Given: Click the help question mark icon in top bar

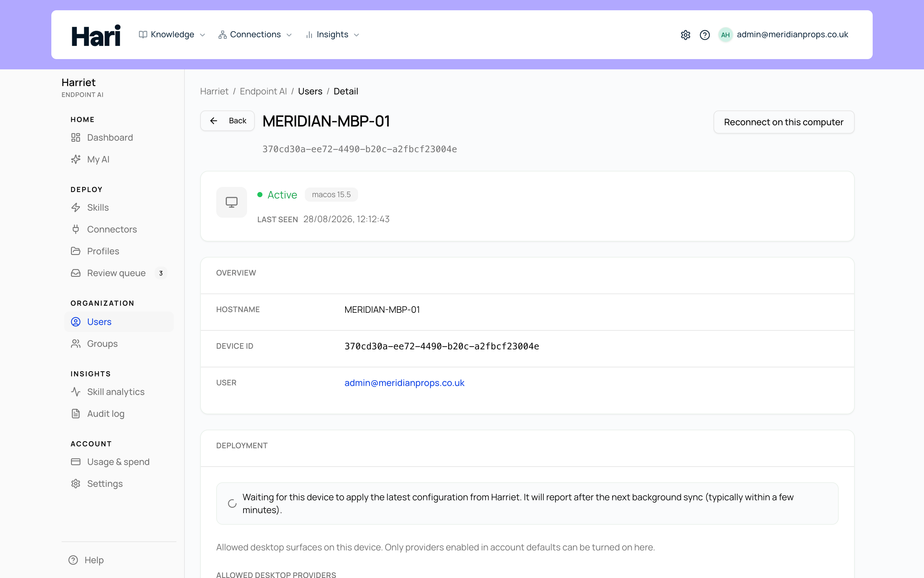Looking at the screenshot, I should (x=705, y=35).
